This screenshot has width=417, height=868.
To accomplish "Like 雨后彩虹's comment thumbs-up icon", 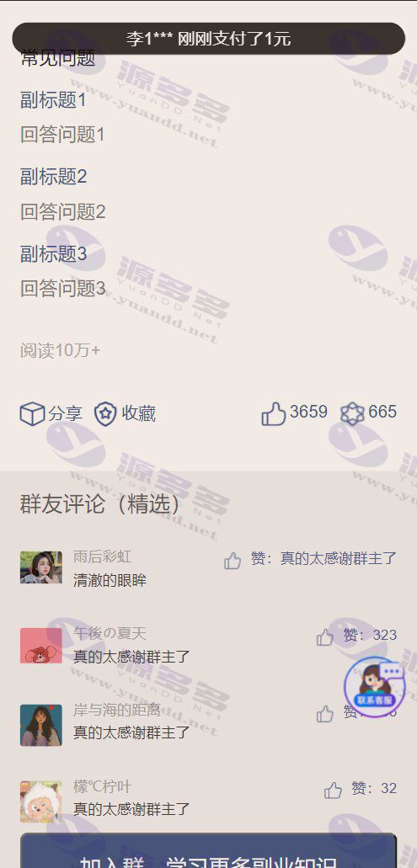I will 233,561.
